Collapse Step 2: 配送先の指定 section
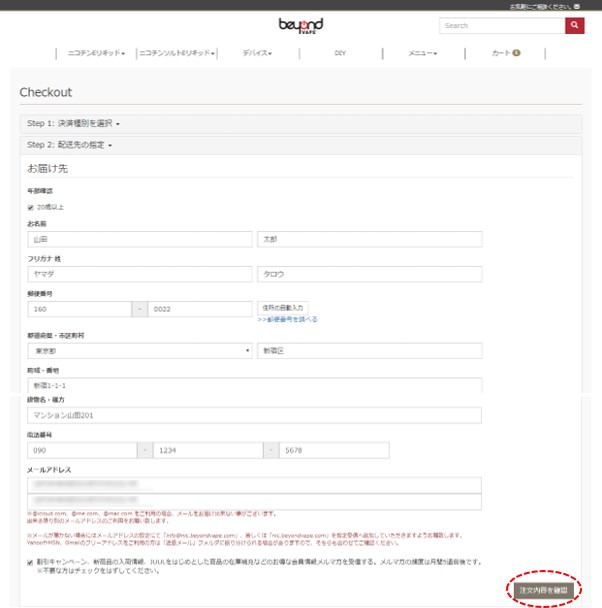This screenshot has width=602, height=608. (x=70, y=145)
